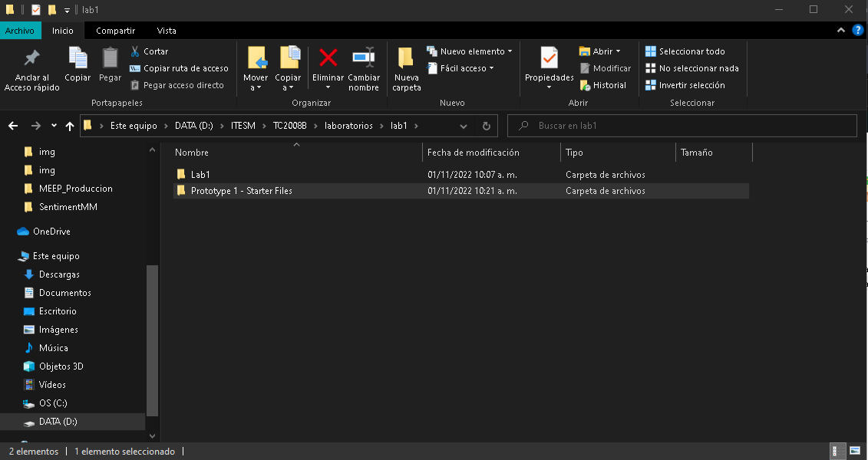Click Invertir selección
The image size is (868, 460).
click(x=691, y=85)
